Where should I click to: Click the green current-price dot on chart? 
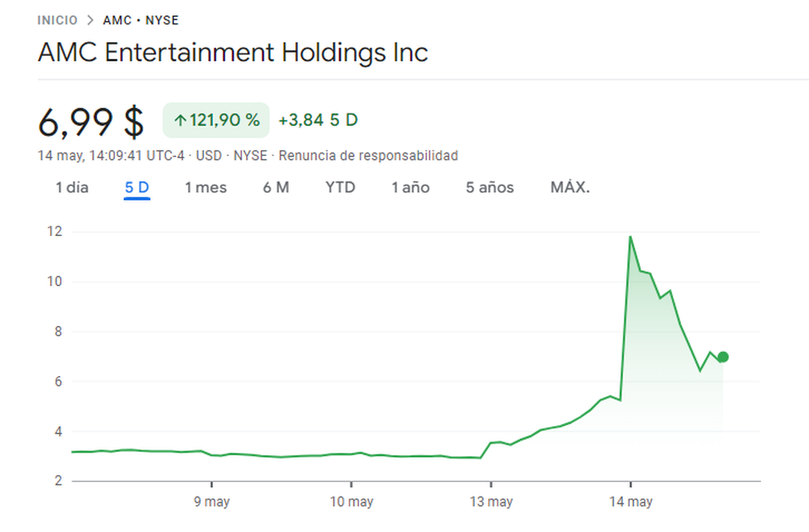[722, 357]
